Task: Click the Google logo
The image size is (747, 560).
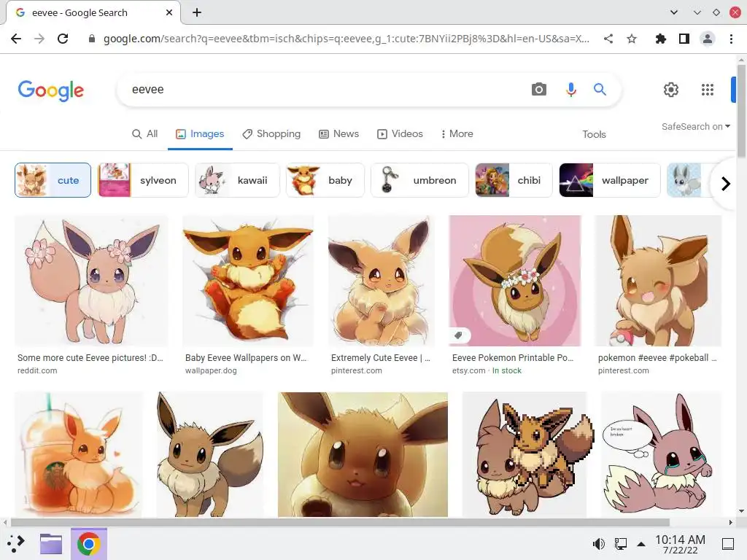Action: (x=50, y=90)
